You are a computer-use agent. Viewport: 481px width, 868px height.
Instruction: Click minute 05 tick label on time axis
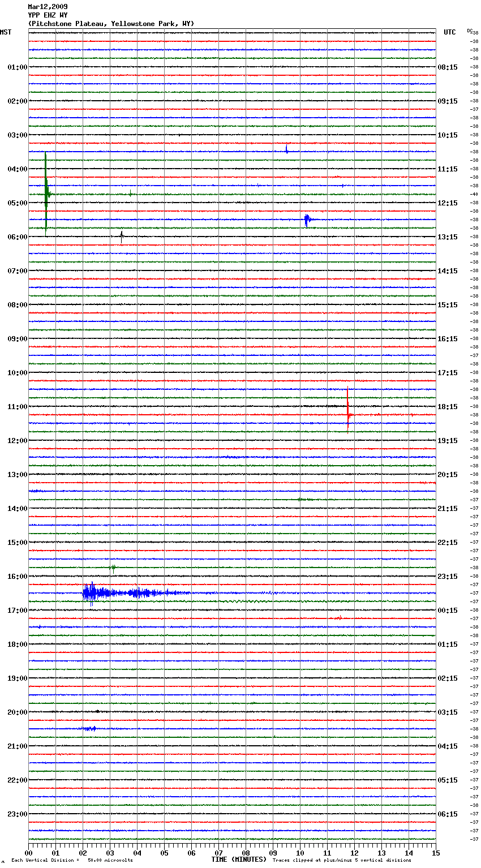[164, 853]
